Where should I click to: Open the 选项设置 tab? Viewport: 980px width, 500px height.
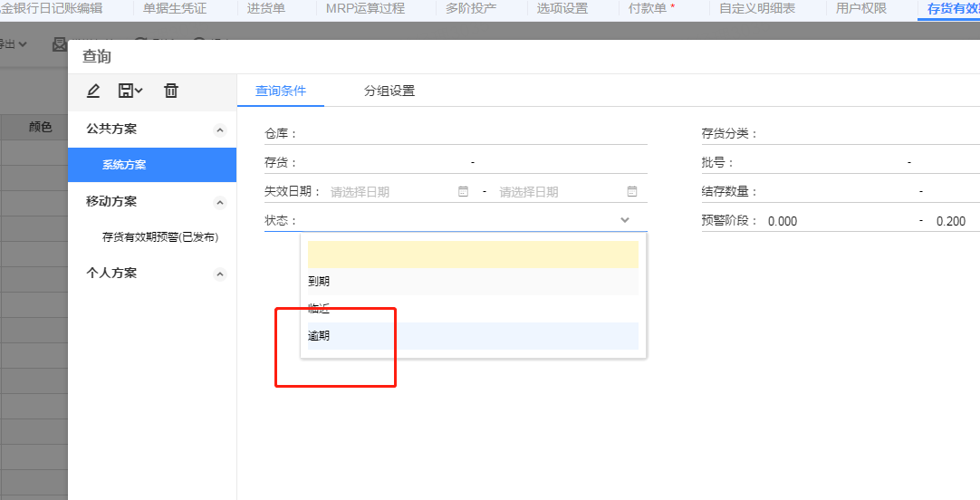(562, 9)
